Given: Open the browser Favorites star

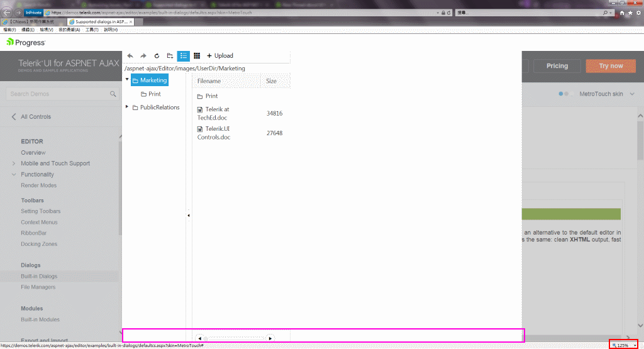Looking at the screenshot, I should point(630,13).
